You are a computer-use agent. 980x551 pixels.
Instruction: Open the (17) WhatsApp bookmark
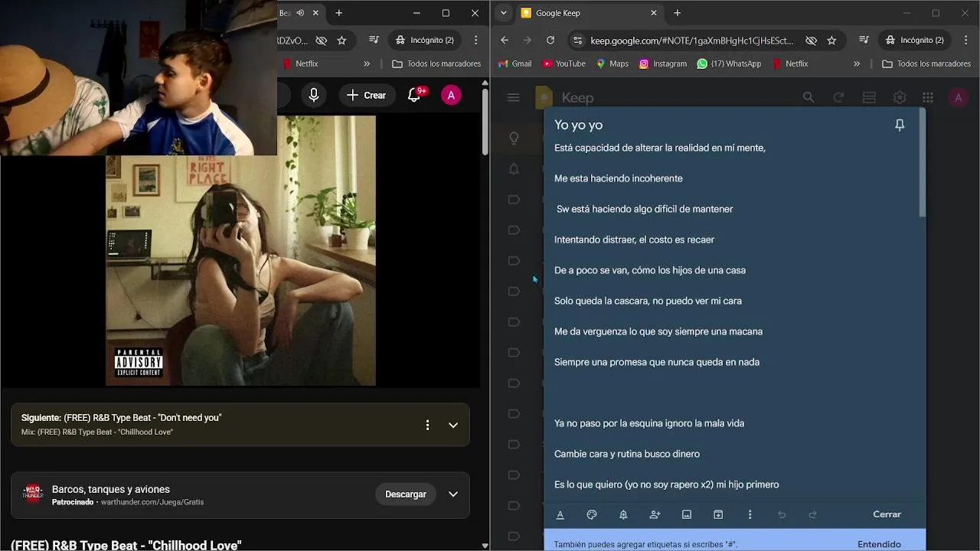(x=729, y=64)
